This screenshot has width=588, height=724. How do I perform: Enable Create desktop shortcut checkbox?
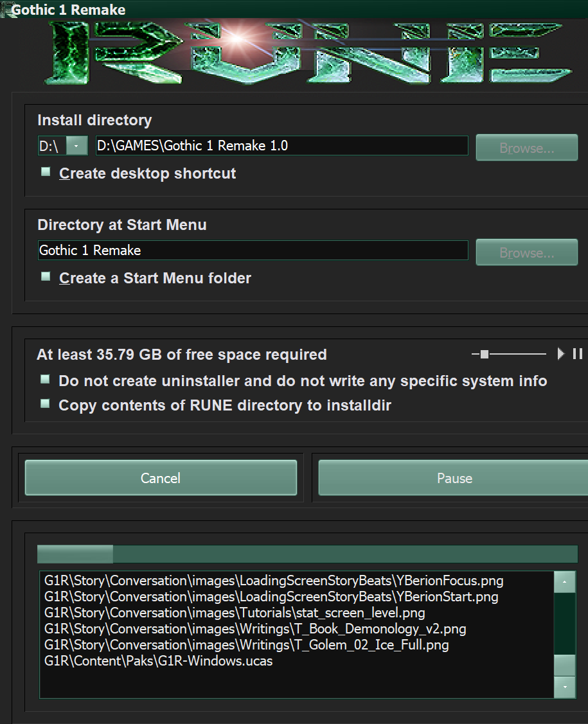[x=46, y=172]
